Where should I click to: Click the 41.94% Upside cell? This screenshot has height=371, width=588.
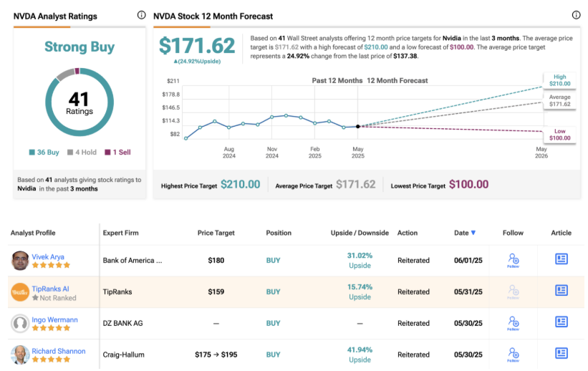[x=360, y=355]
